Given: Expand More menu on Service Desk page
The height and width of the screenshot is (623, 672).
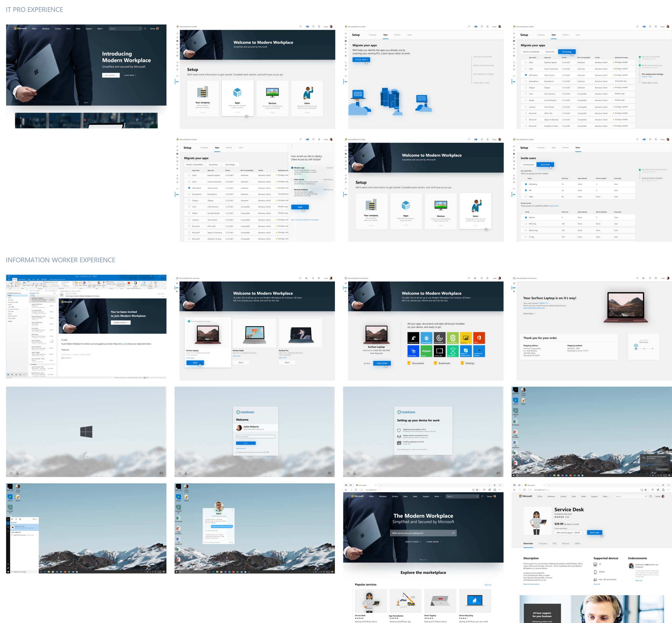Looking at the screenshot, I should (x=606, y=496).
